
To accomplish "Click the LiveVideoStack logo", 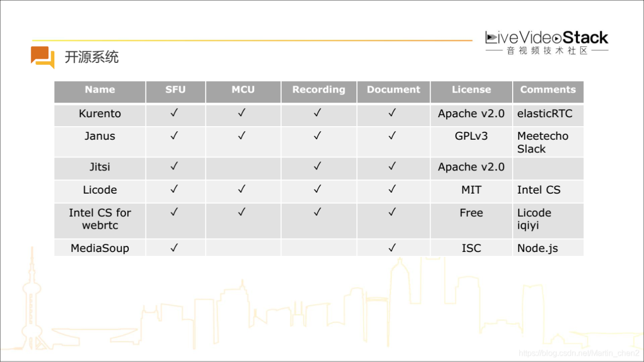I will tap(547, 42).
